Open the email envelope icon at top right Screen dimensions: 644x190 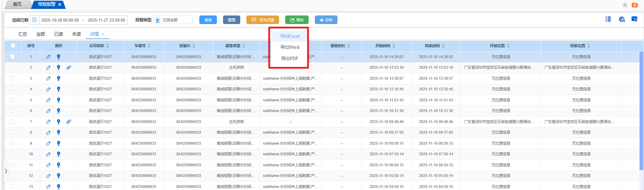point(634,19)
